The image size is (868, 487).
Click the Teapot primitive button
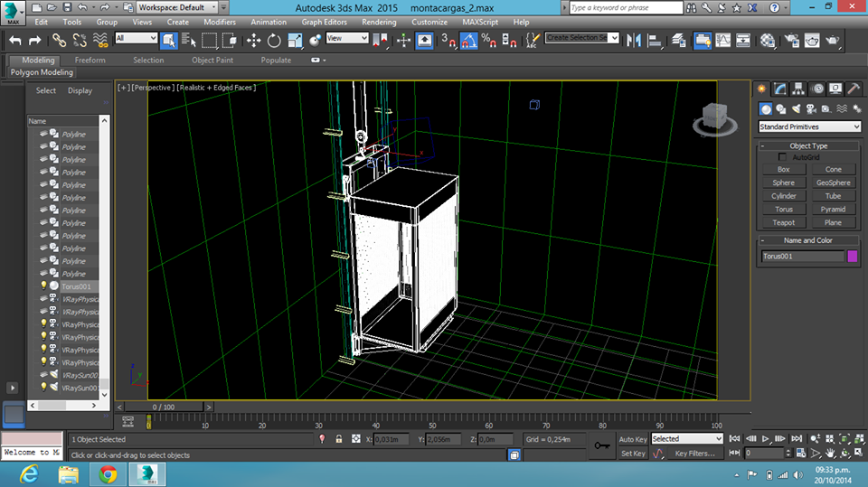tap(784, 222)
